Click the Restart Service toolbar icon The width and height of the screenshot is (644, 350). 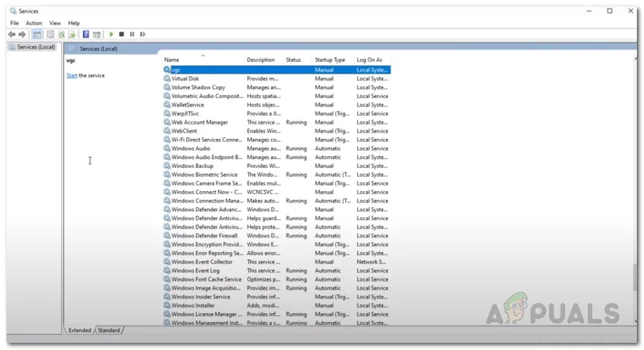143,34
